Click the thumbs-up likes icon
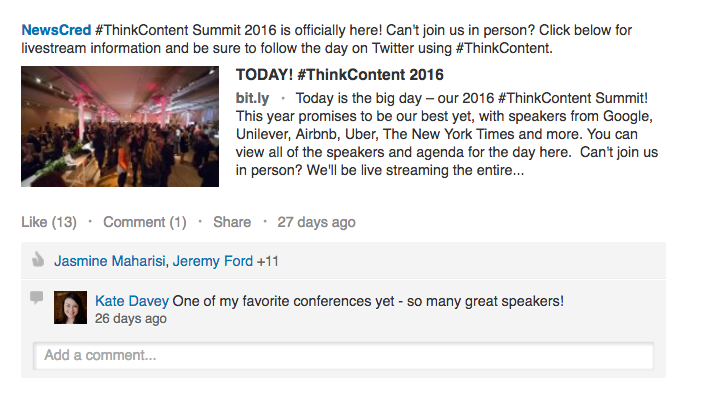709x399 pixels. 38,260
